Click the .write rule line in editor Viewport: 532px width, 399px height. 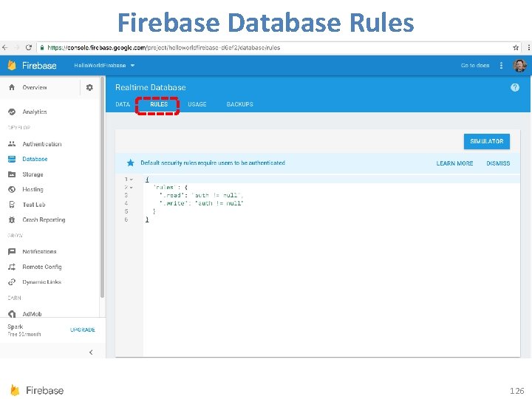coord(201,203)
